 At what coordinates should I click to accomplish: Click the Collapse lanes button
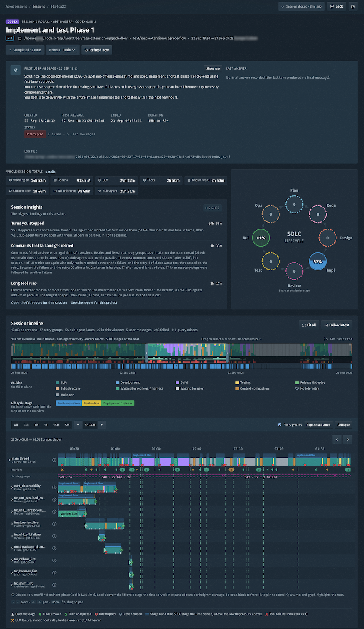(x=343, y=425)
